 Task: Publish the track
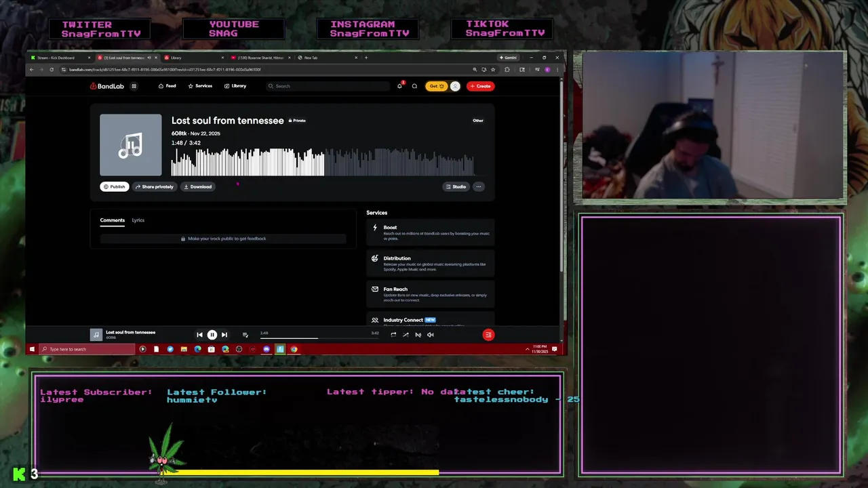pyautogui.click(x=115, y=186)
